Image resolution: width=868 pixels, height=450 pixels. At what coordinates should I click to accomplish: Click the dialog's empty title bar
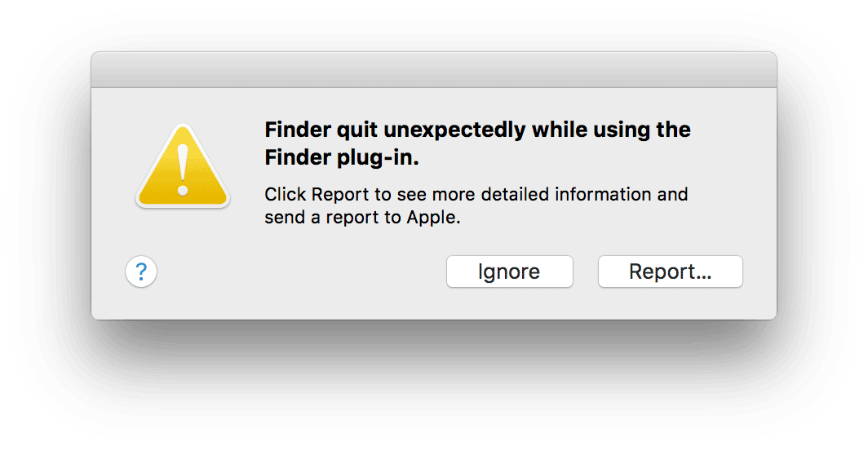pyautogui.click(x=433, y=70)
